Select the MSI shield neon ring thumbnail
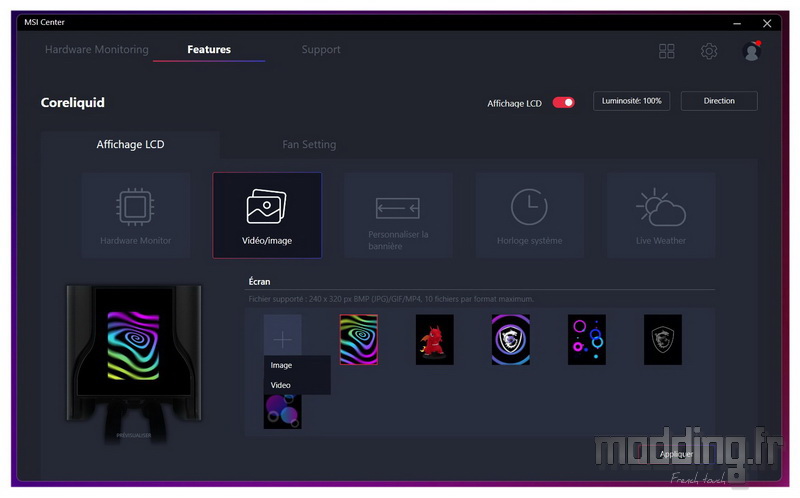Screen dimensions: 800x498 pos(511,339)
